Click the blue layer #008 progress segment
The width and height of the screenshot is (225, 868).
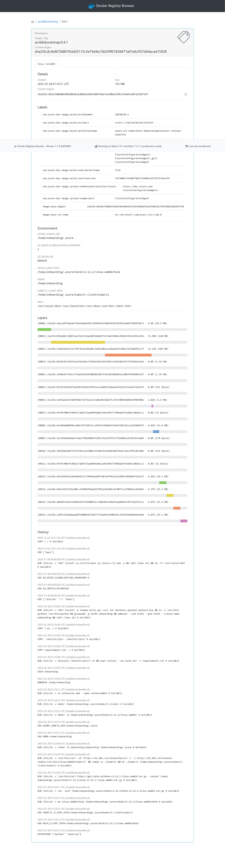pyautogui.click(x=156, y=432)
